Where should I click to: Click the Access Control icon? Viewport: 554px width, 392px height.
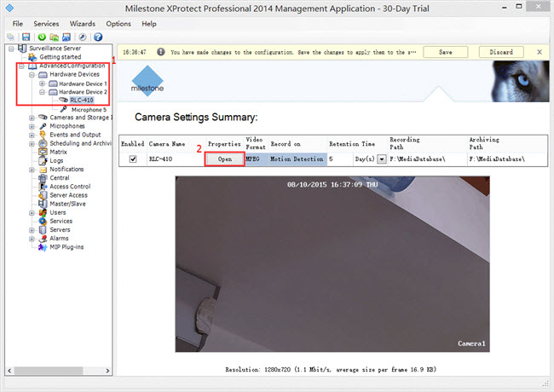(x=43, y=187)
